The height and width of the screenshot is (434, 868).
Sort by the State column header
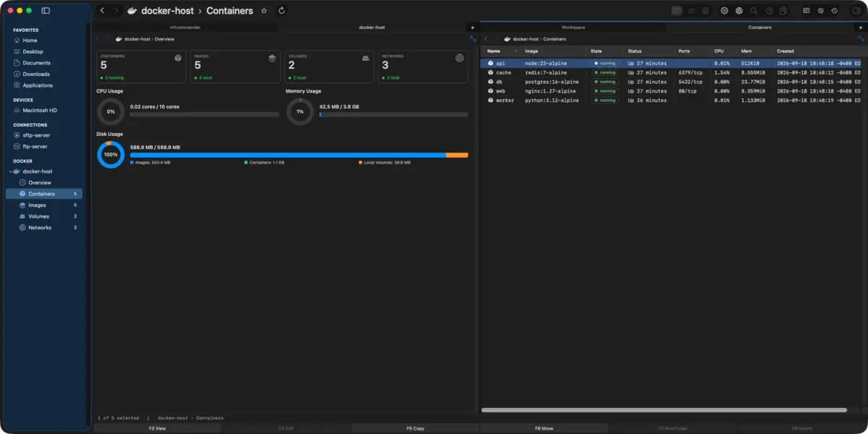click(605, 51)
